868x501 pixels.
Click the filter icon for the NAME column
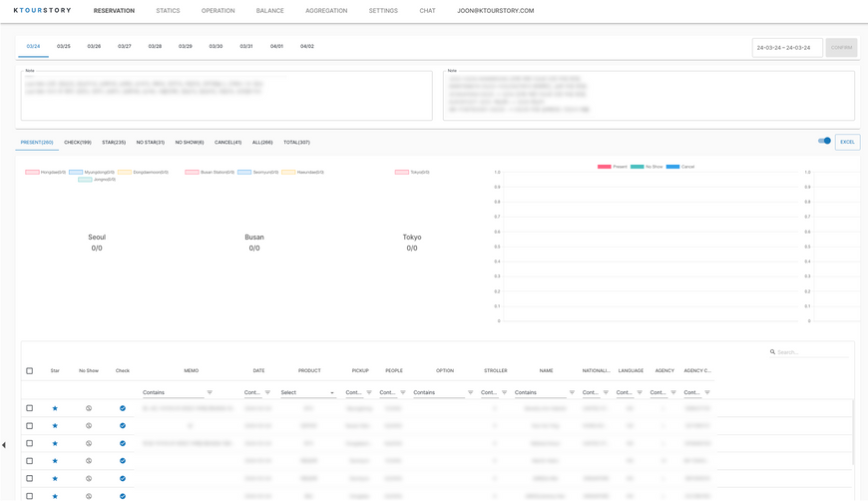coord(572,392)
